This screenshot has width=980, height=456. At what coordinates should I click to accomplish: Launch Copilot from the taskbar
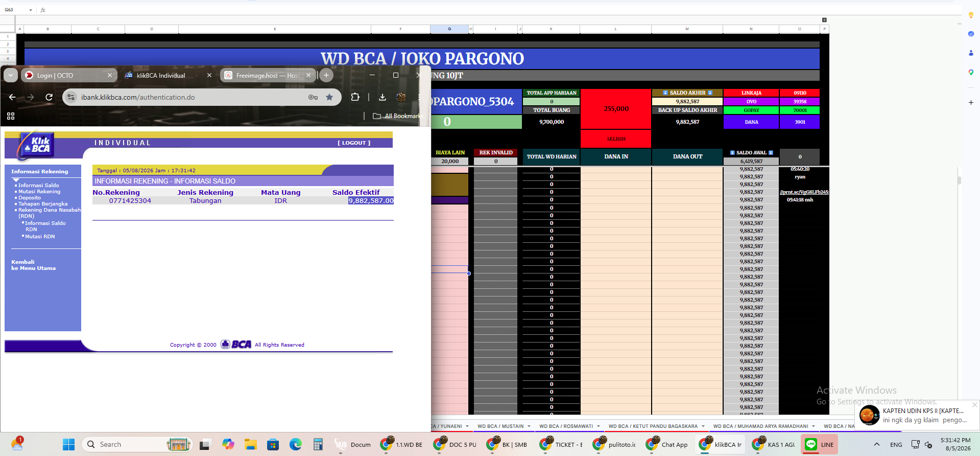pyautogui.click(x=228, y=445)
